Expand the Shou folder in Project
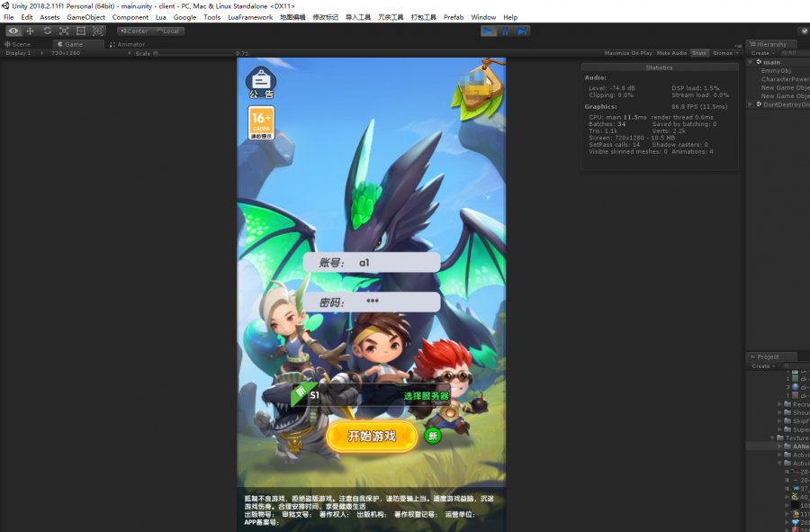Screen dimensions: 810x532 (x=779, y=412)
